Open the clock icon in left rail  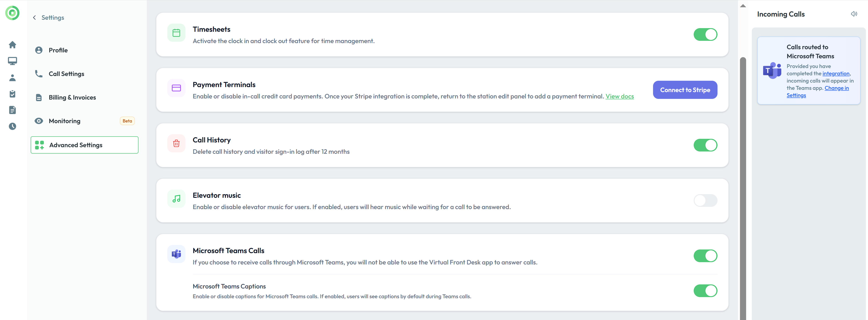[12, 126]
